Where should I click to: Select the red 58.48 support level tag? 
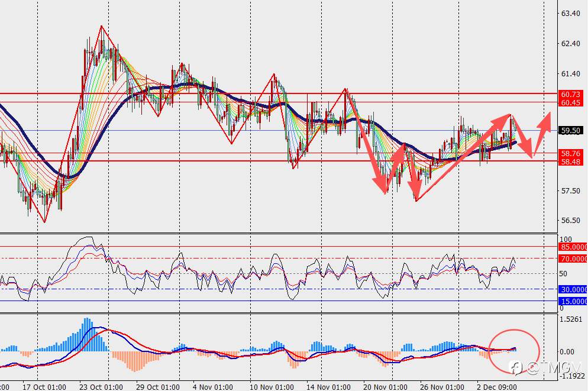coord(570,161)
